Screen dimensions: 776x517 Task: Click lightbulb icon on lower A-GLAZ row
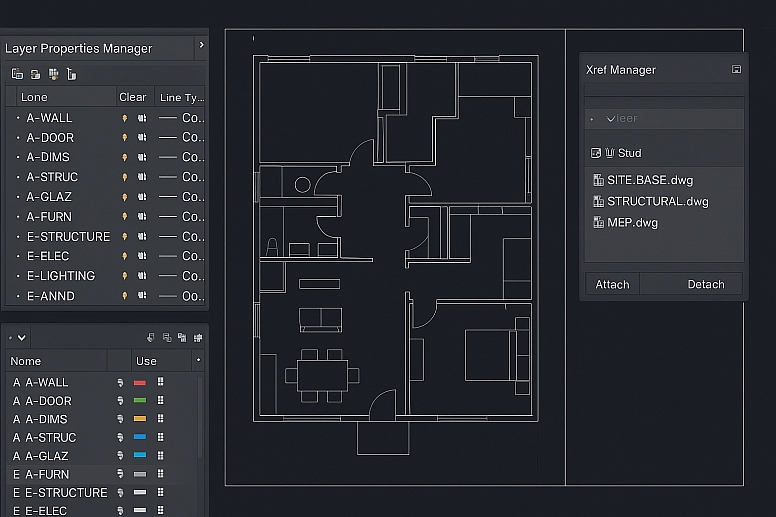pyautogui.click(x=120, y=456)
